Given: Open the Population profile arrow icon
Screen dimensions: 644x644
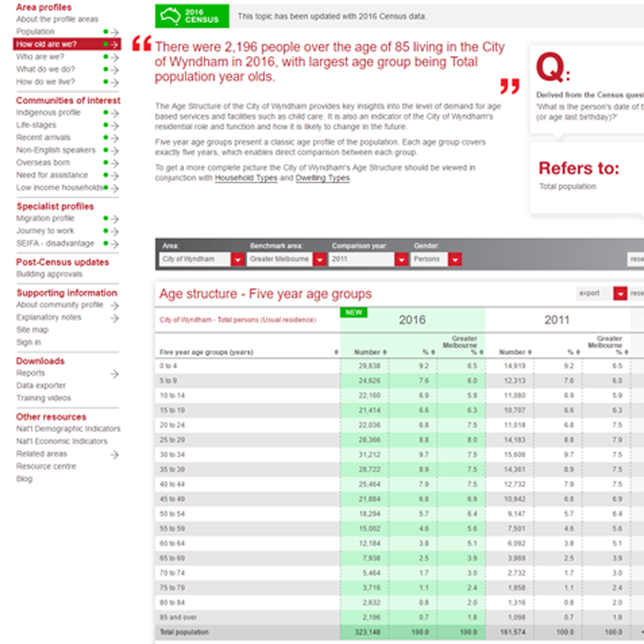Looking at the screenshot, I should click(115, 32).
